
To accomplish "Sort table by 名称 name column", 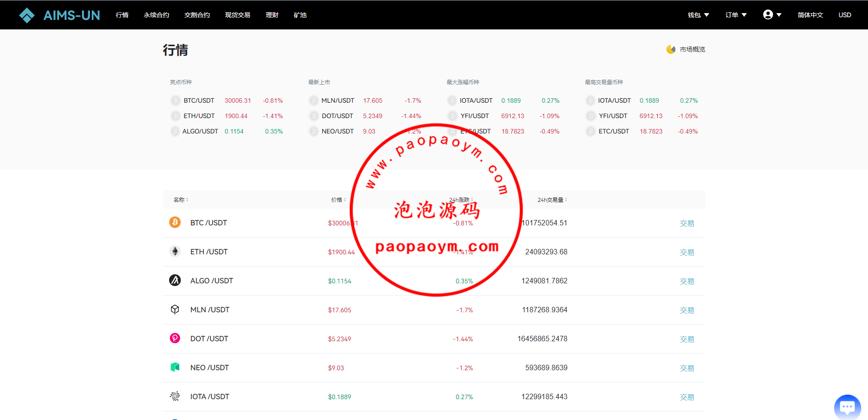I will [x=181, y=200].
